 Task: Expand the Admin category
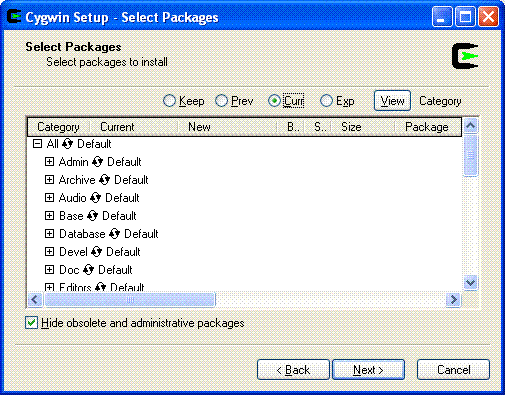(49, 162)
